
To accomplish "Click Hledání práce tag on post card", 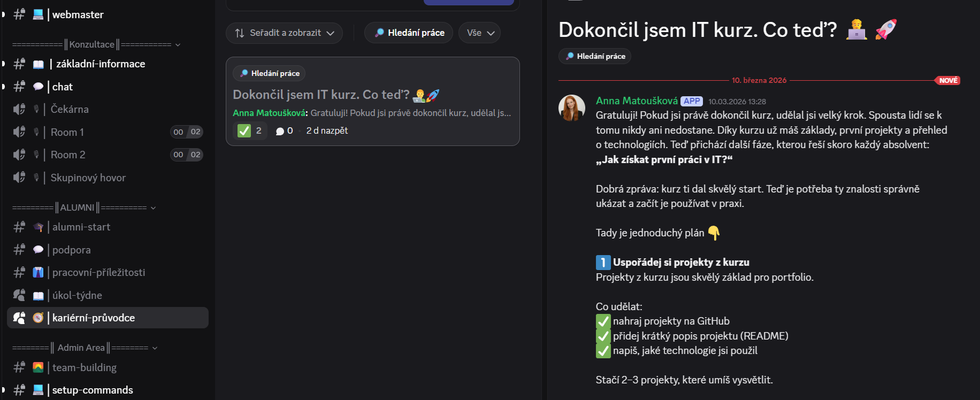I will point(269,73).
